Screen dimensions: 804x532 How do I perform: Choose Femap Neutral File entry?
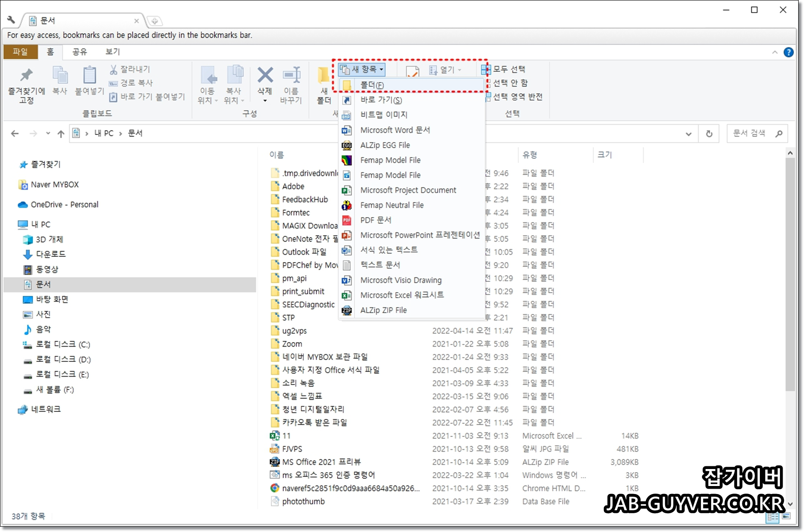point(411,205)
